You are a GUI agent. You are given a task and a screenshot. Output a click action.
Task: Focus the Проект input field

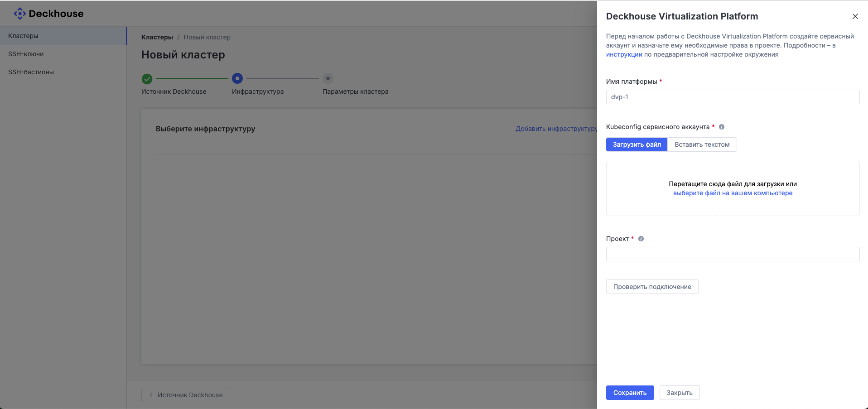tap(733, 254)
